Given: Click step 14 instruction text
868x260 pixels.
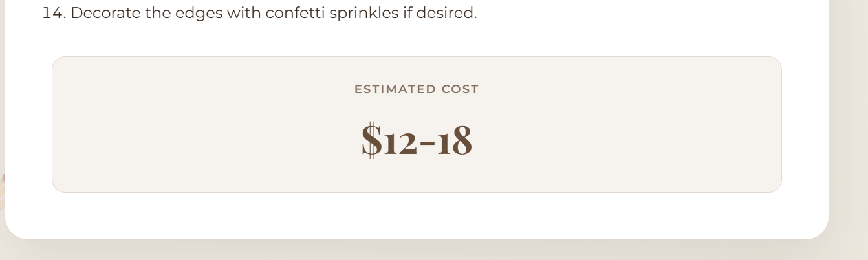Looking at the screenshot, I should 259,13.
